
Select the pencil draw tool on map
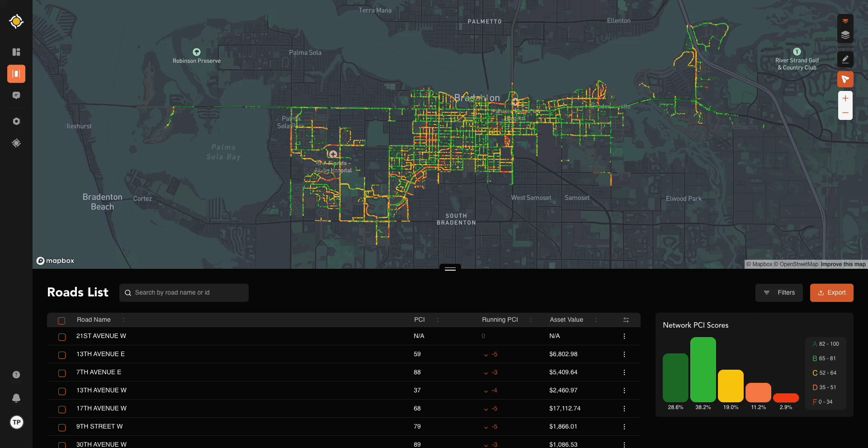[x=845, y=59]
